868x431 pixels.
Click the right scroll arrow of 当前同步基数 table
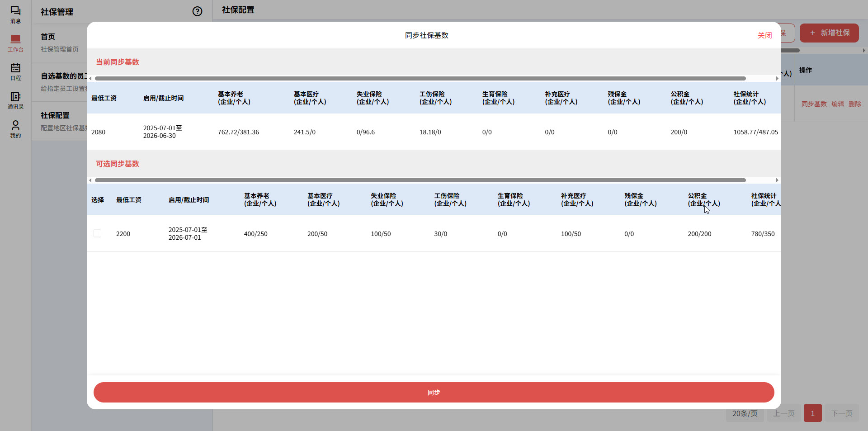click(x=777, y=79)
